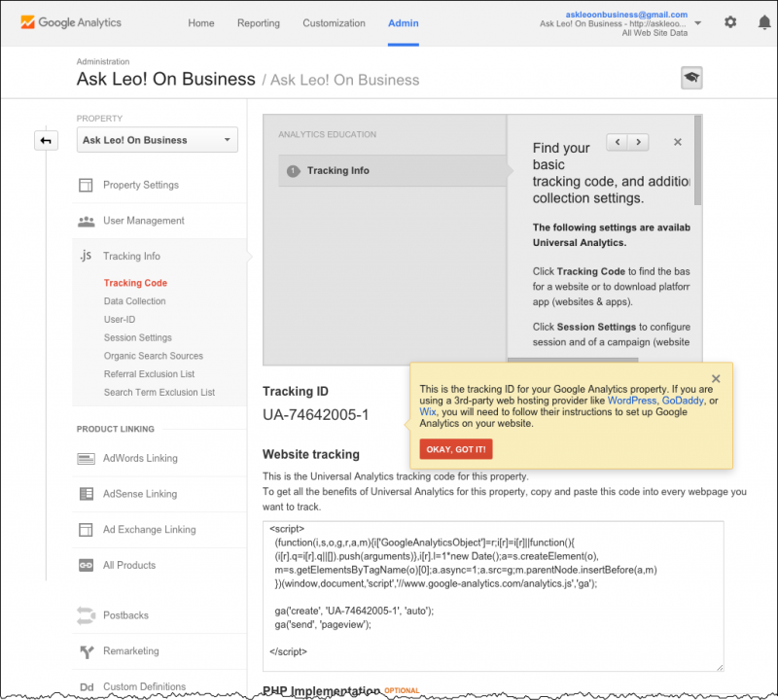This screenshot has height=700, width=778.
Task: Open the Search Term Exclusion List
Action: [x=159, y=393]
